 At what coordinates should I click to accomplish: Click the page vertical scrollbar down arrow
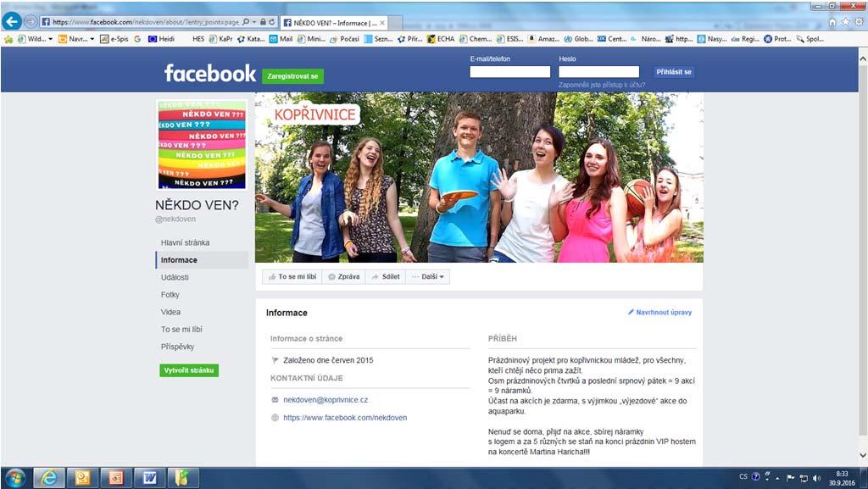[863, 456]
